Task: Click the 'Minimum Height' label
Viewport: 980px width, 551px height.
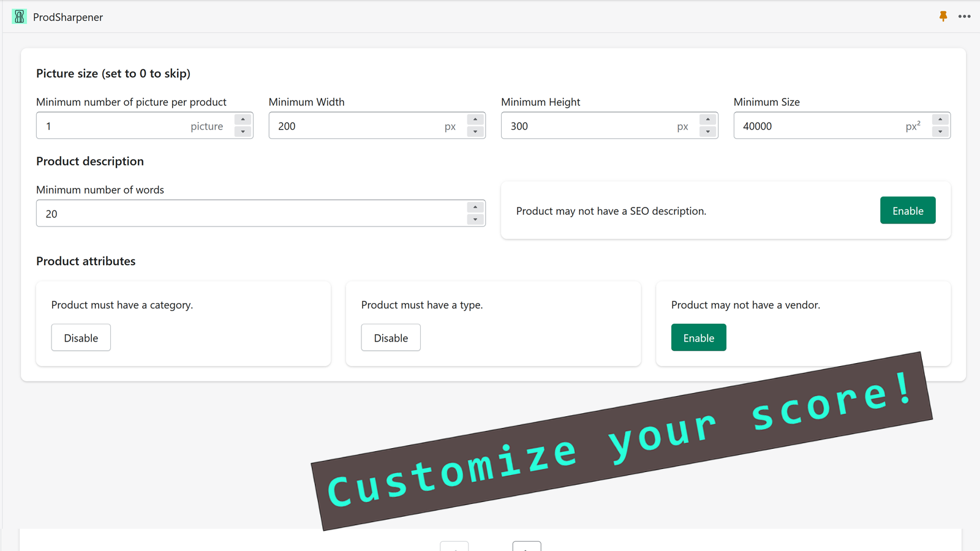Action: 541,102
